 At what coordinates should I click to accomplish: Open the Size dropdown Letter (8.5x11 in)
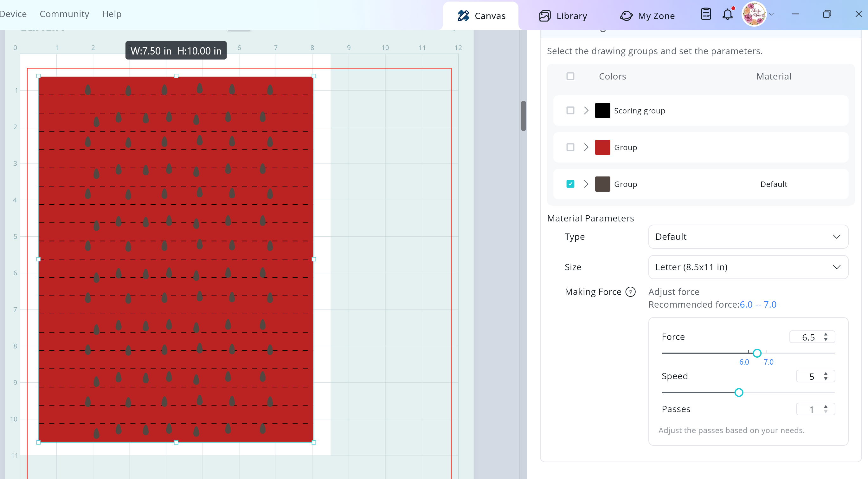[748, 267]
